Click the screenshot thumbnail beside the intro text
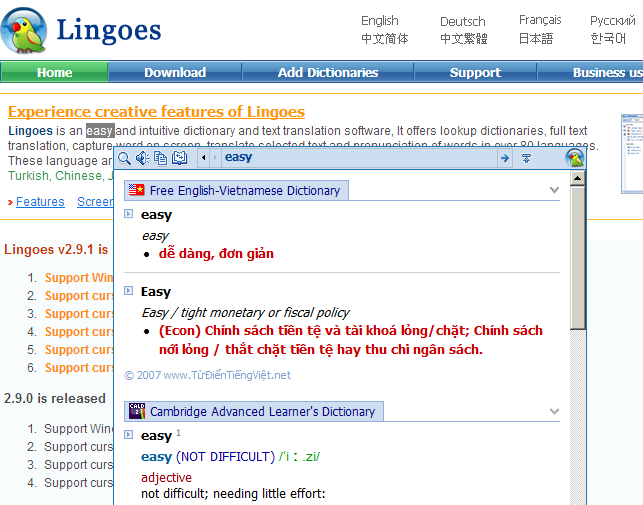The height and width of the screenshot is (505, 643). pos(632,154)
